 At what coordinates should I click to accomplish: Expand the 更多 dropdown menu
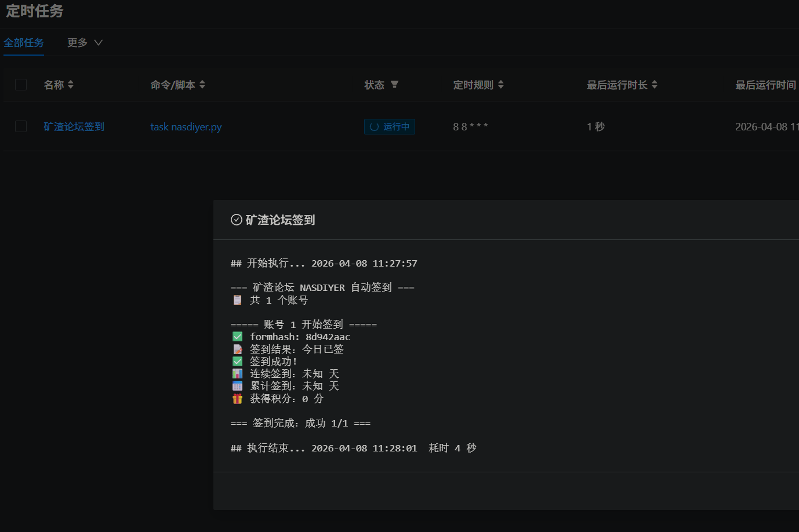click(85, 43)
